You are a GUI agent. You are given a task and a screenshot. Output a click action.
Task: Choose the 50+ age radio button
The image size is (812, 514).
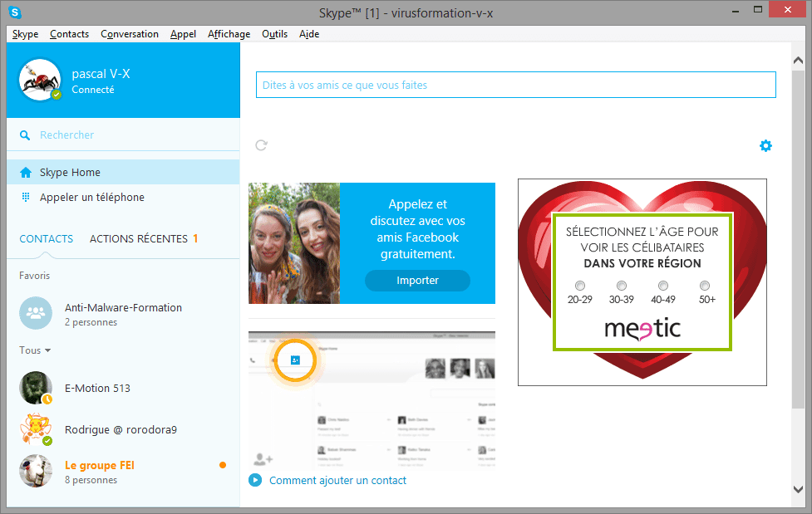tap(705, 286)
